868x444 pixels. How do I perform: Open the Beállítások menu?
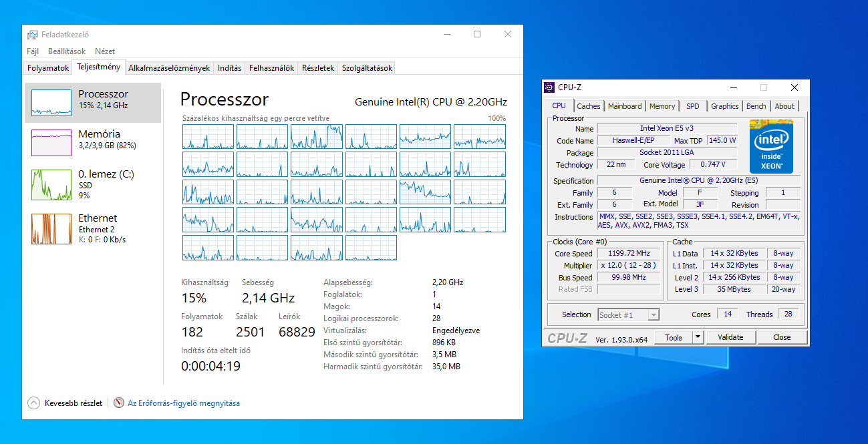[x=67, y=51]
